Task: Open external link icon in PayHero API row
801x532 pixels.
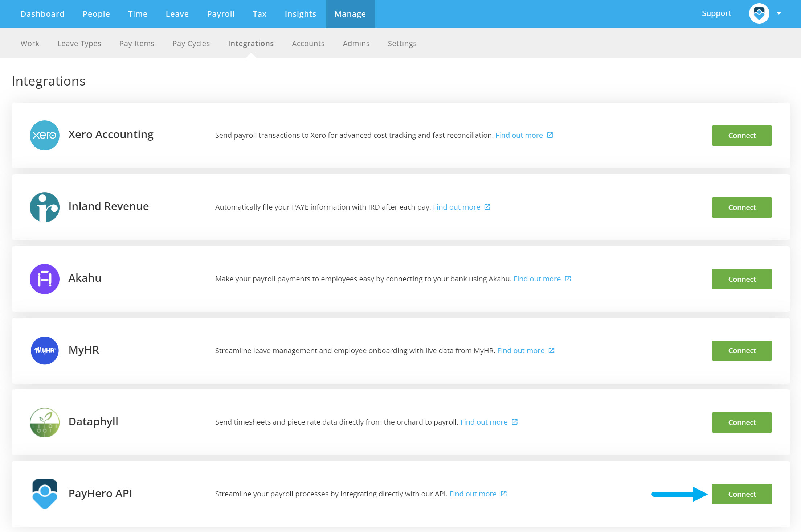Action: pos(504,494)
